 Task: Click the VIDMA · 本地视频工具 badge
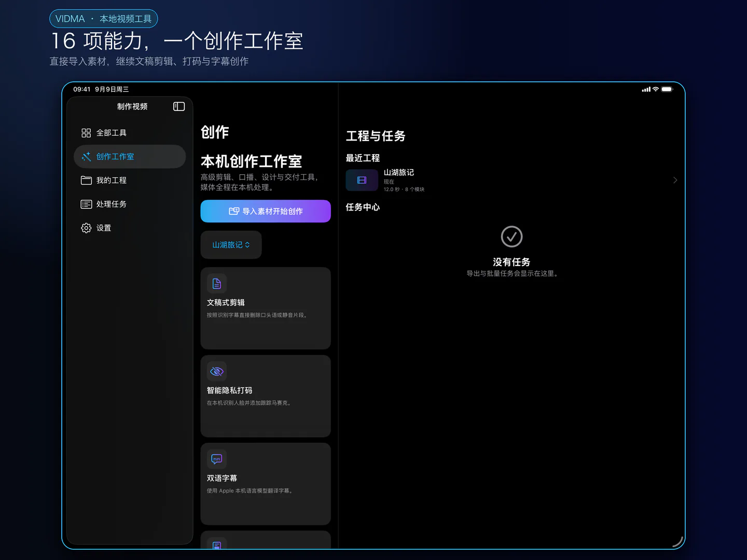click(x=104, y=19)
